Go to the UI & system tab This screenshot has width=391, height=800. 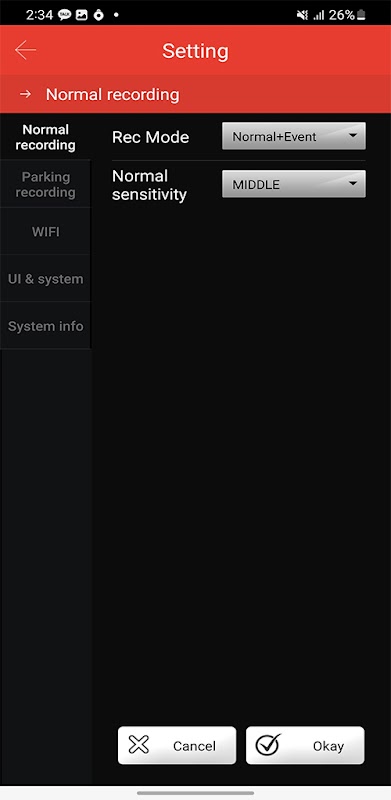[x=45, y=279]
